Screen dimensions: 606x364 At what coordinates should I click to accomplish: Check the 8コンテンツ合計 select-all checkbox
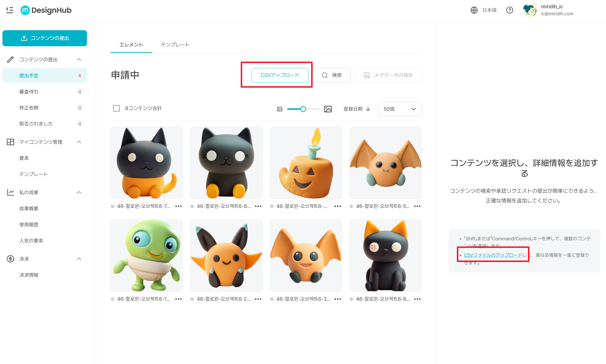(x=116, y=108)
